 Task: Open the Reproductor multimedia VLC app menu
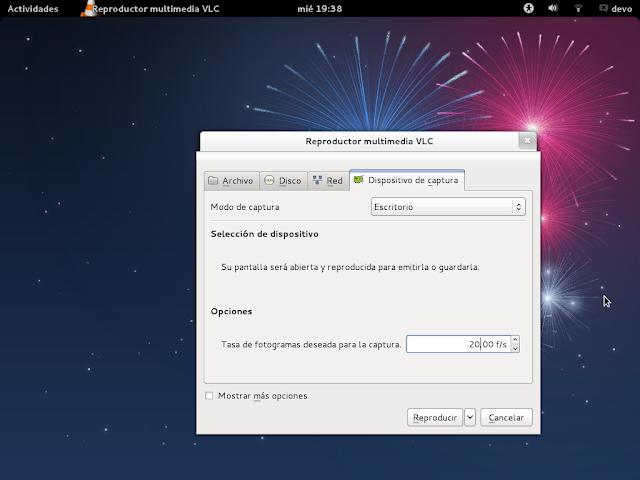coord(156,9)
